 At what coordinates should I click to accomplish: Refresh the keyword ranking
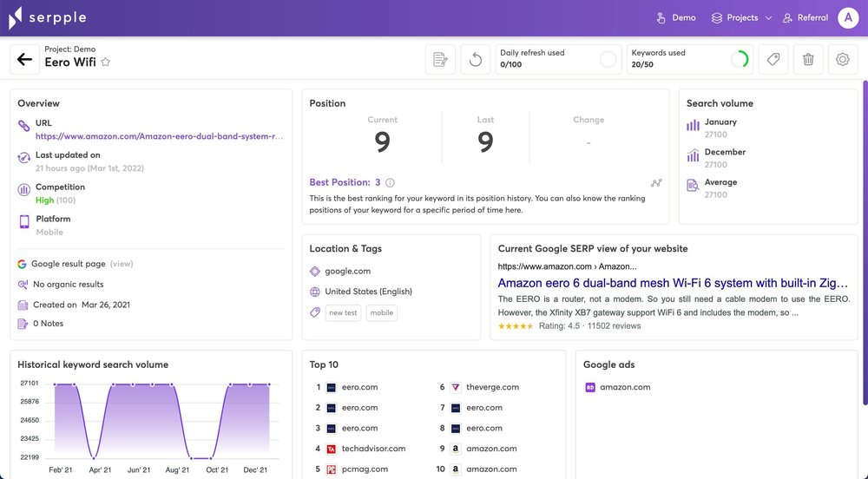(x=476, y=59)
